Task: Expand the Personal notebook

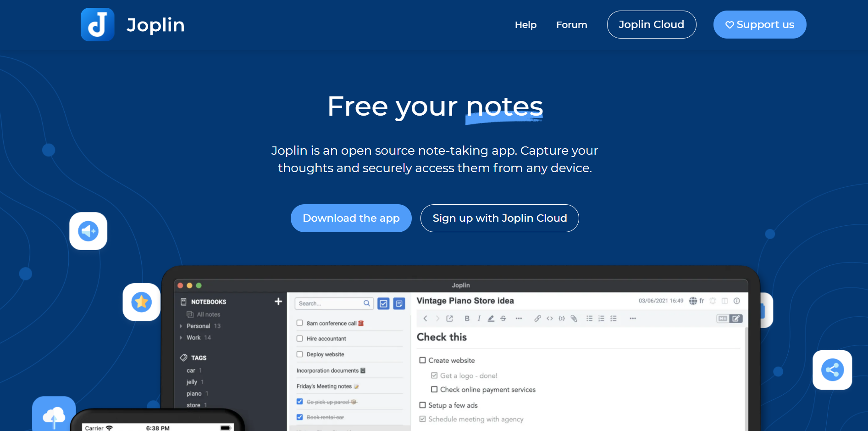Action: tap(181, 326)
